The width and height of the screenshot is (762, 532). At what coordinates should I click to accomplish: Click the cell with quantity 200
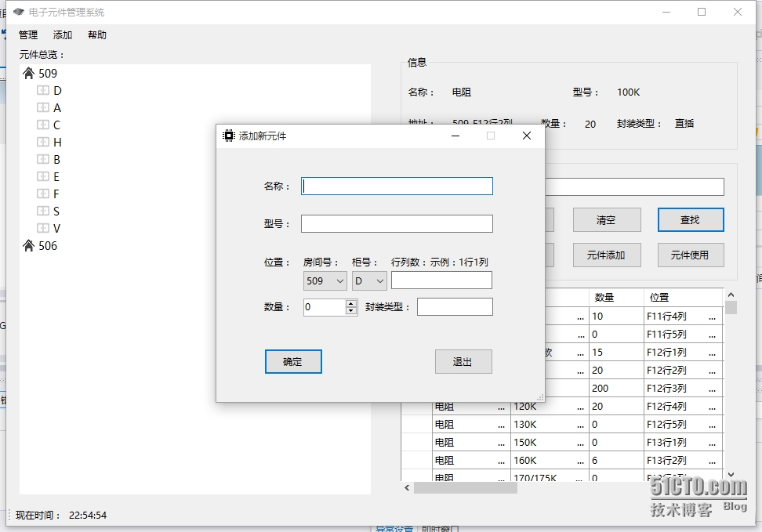[x=617, y=388]
